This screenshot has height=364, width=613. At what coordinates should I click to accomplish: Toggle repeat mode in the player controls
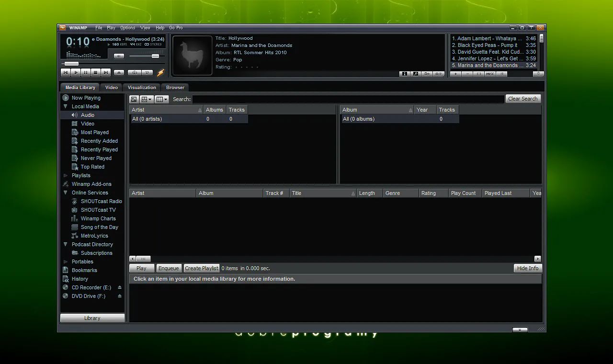tap(147, 72)
